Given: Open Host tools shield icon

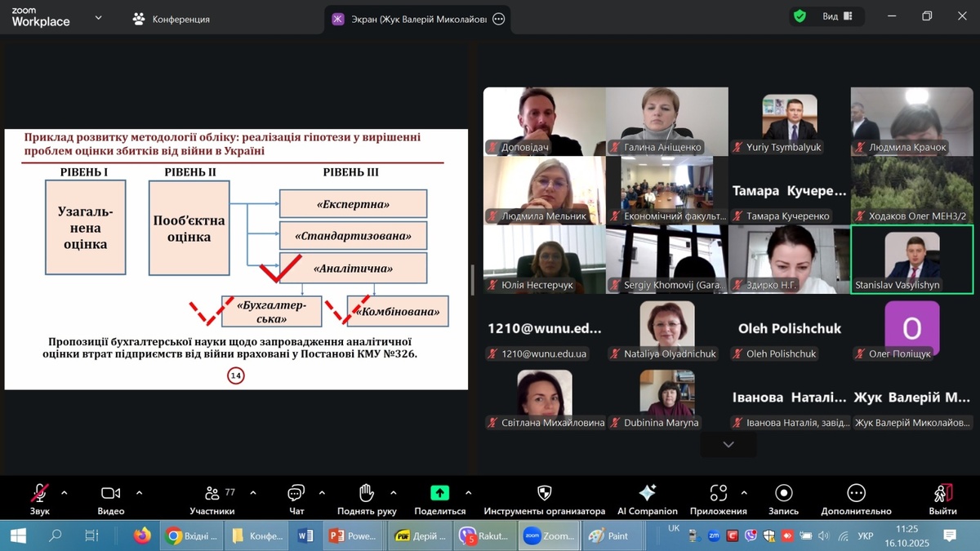Looking at the screenshot, I should 544,493.
